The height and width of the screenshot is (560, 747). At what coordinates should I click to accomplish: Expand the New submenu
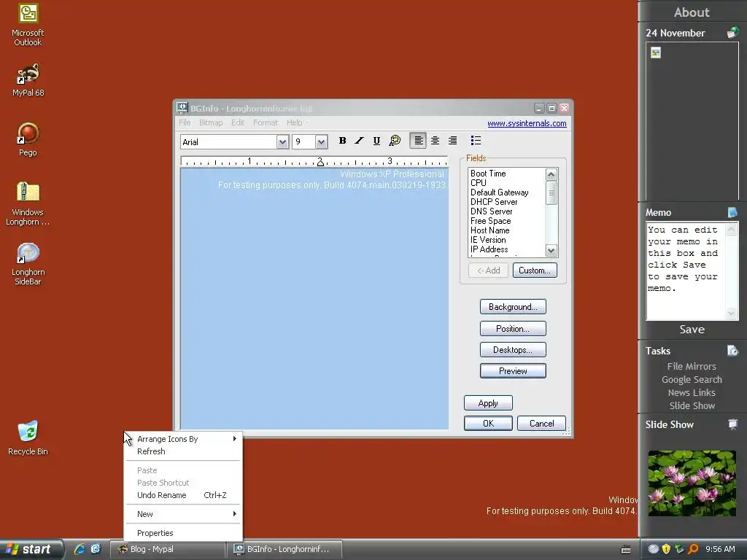183,514
